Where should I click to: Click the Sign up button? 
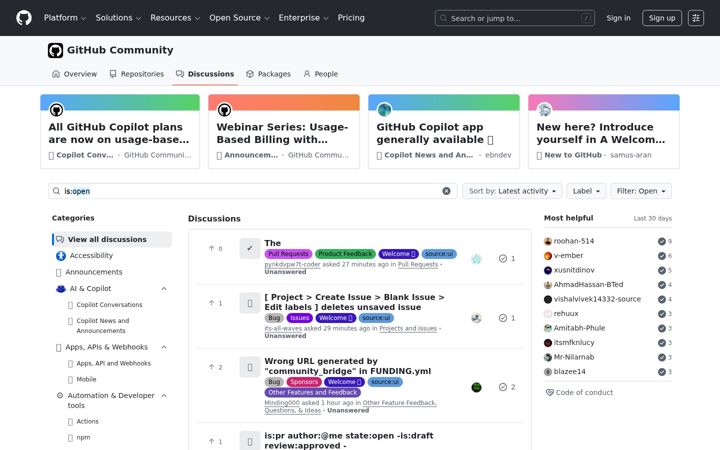tap(662, 18)
